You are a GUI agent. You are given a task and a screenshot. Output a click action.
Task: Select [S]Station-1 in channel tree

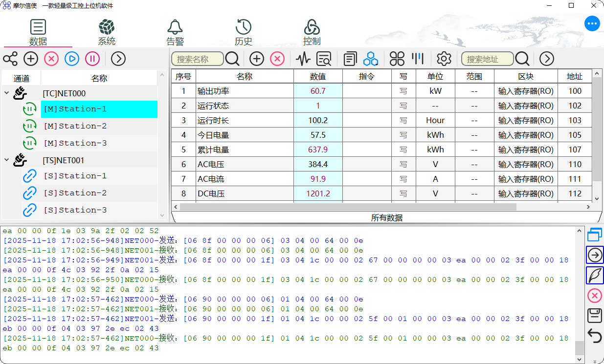click(99, 176)
